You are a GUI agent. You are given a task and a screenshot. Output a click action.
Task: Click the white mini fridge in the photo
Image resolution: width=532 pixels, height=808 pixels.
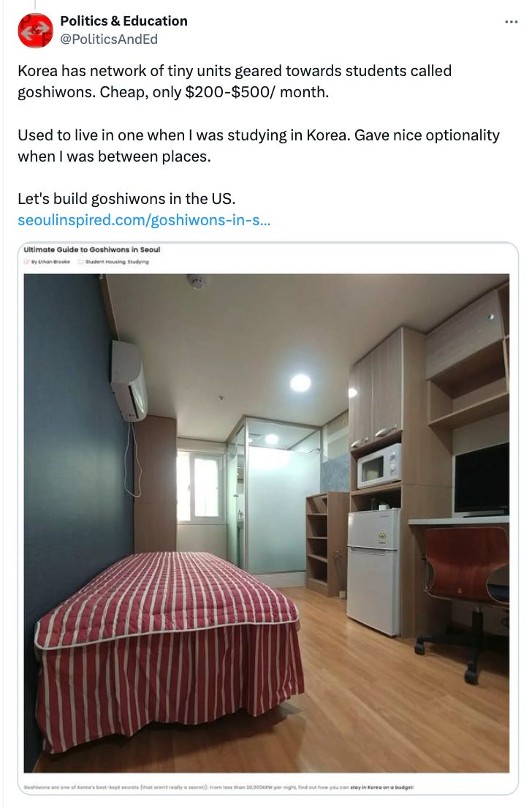pyautogui.click(x=374, y=572)
